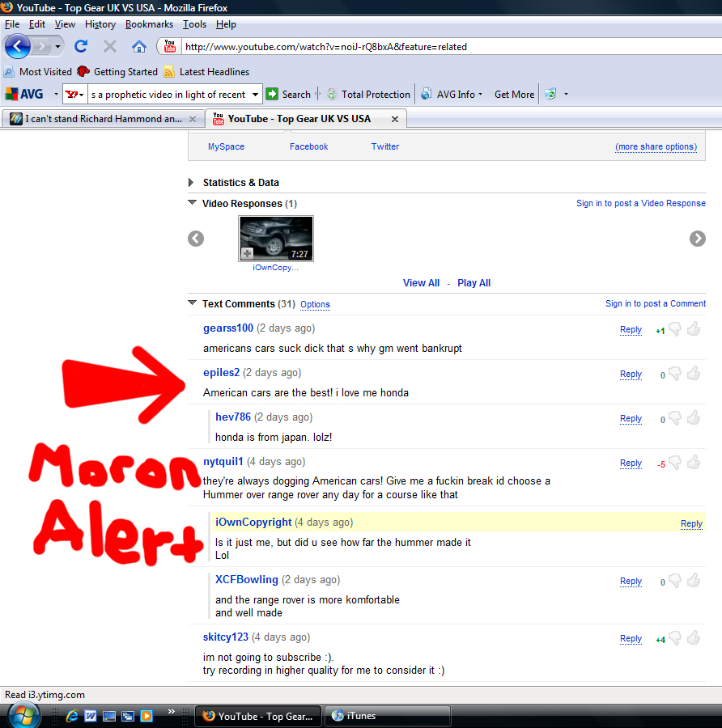Open the Edit menu
This screenshot has width=722, height=728.
point(36,24)
